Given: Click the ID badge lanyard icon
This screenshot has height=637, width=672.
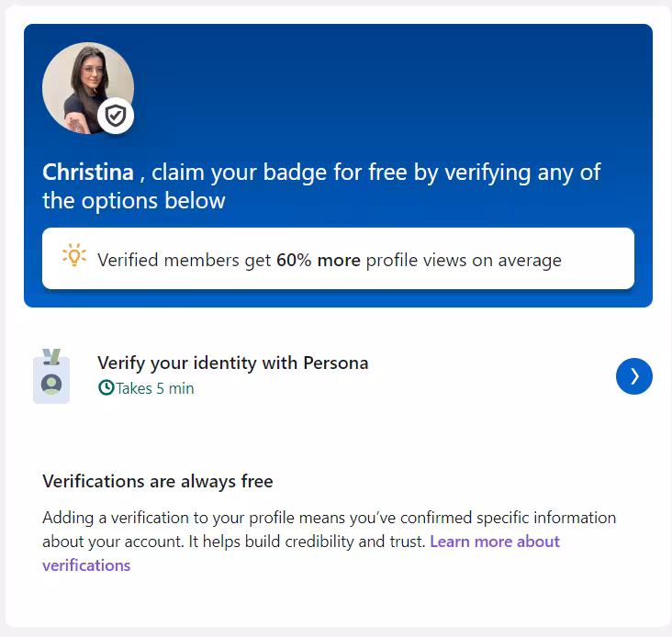Looking at the screenshot, I should tap(51, 376).
